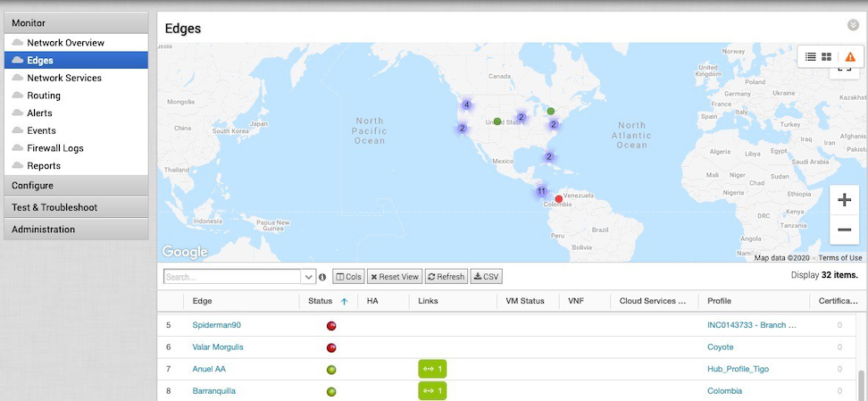The height and width of the screenshot is (401, 868).
Task: Expand the Configure section
Action: [x=76, y=186]
